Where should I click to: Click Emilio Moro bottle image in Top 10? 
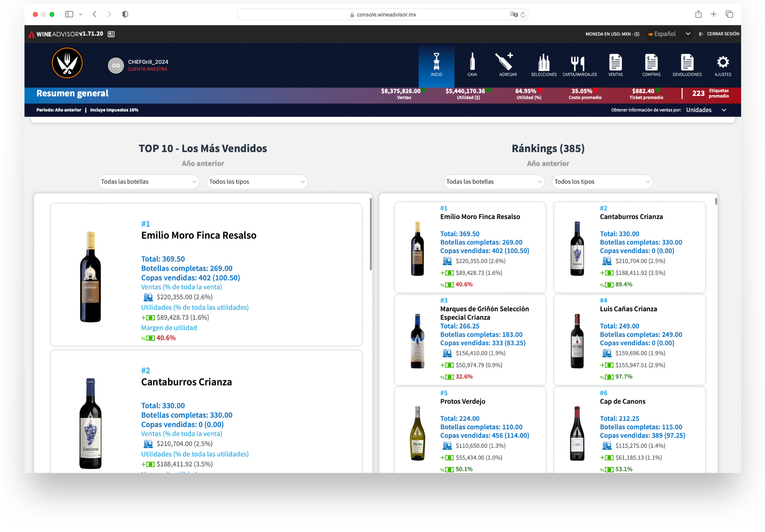[x=90, y=276]
